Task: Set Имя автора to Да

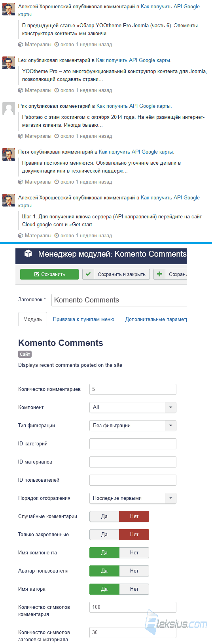Action: pos(104,589)
